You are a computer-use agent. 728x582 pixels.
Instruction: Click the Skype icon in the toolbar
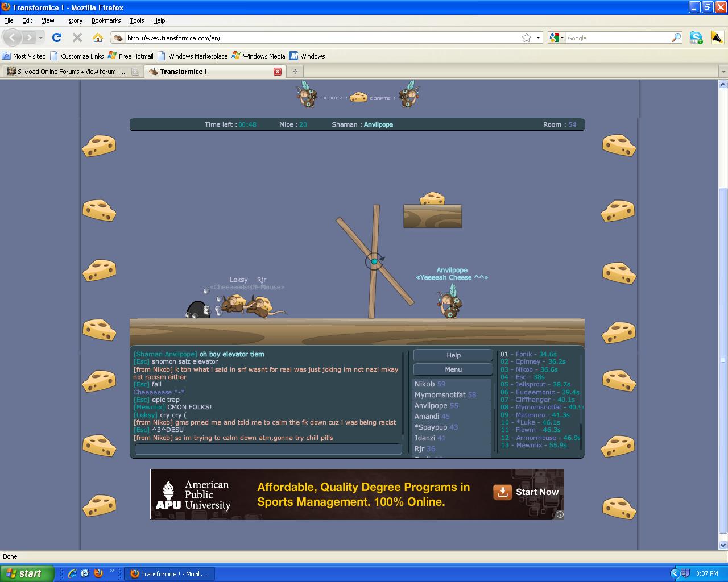(696, 38)
